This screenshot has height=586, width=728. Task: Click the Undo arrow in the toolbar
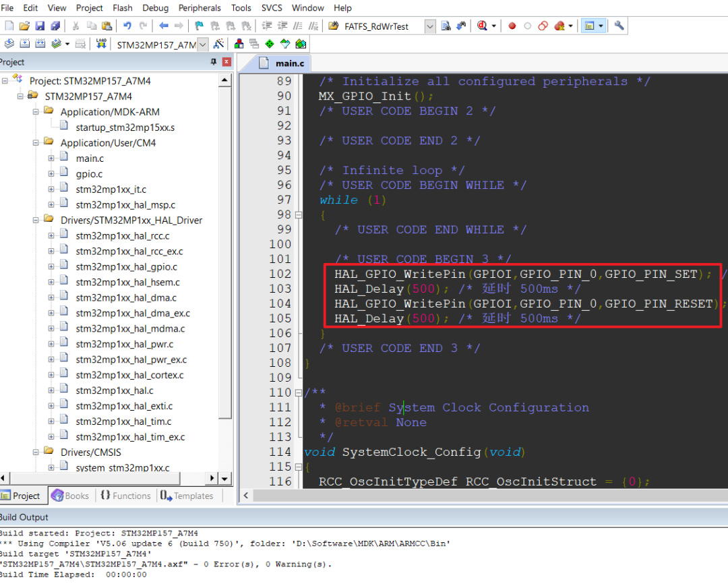coord(127,26)
